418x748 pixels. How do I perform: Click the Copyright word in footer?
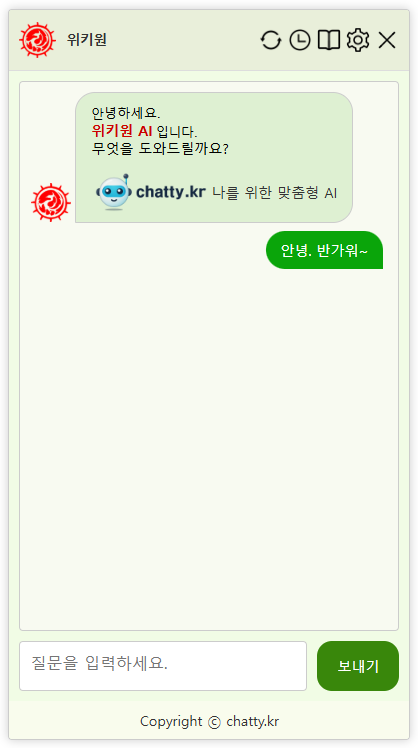171,721
